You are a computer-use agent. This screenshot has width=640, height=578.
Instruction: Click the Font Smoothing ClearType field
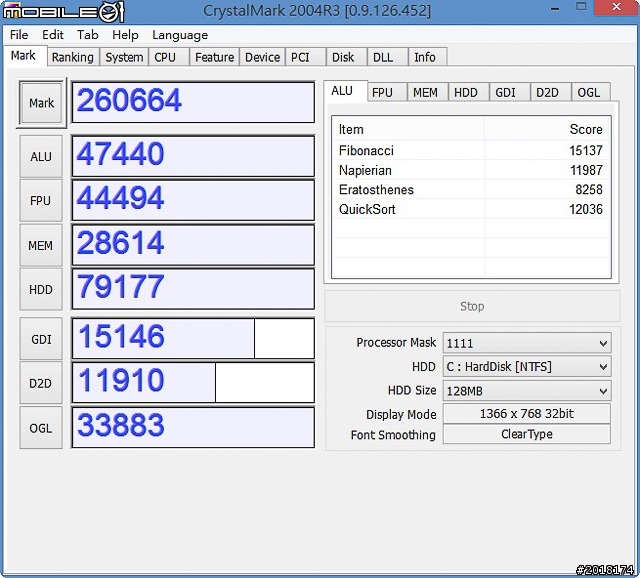click(527, 434)
